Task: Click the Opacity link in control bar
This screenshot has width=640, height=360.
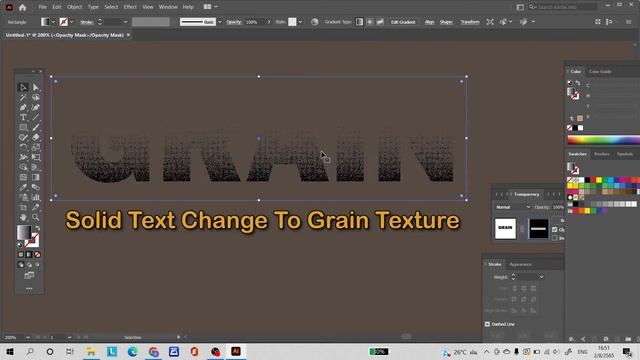Action: (x=234, y=22)
